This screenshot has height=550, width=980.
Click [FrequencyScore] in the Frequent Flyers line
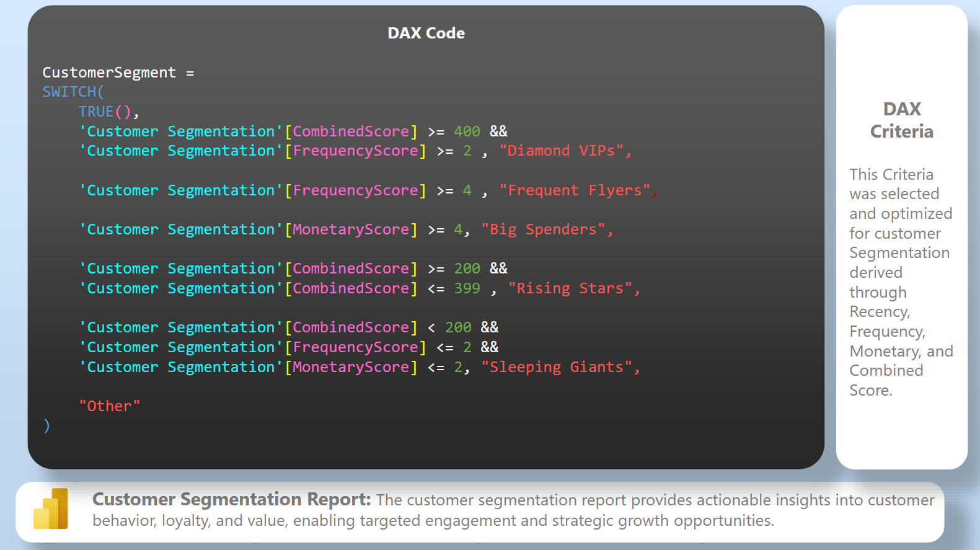[x=355, y=190]
